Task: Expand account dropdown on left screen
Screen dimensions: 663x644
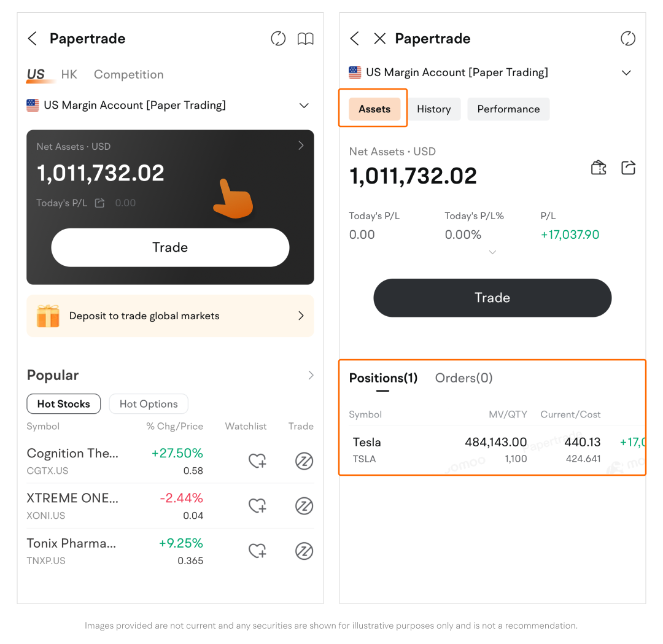Action: click(x=304, y=106)
